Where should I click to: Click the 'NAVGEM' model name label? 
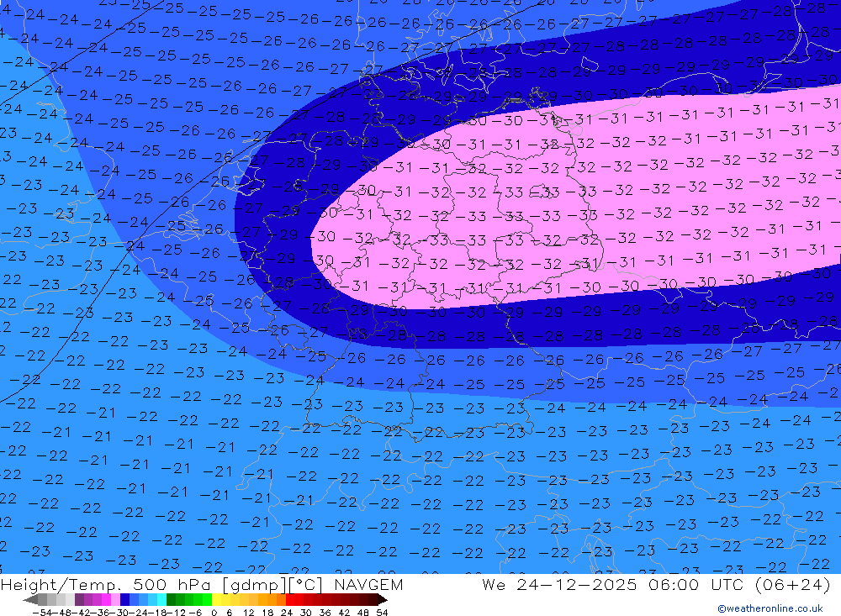point(368,584)
